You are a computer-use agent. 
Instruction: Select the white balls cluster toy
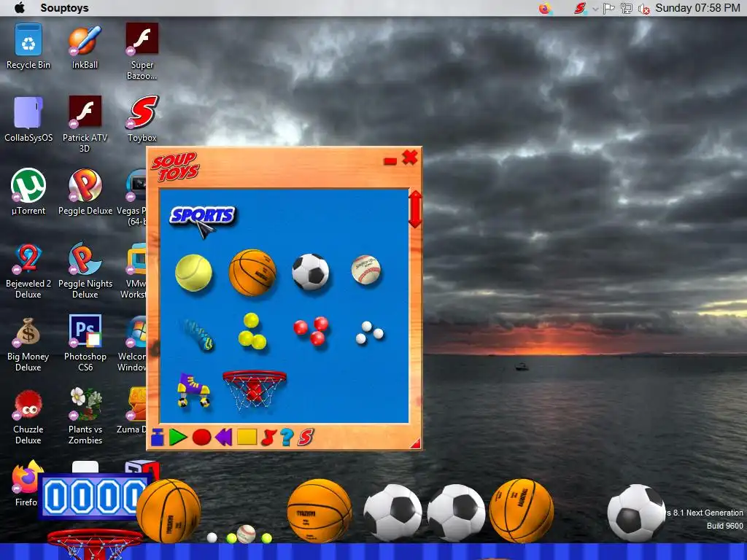[370, 332]
